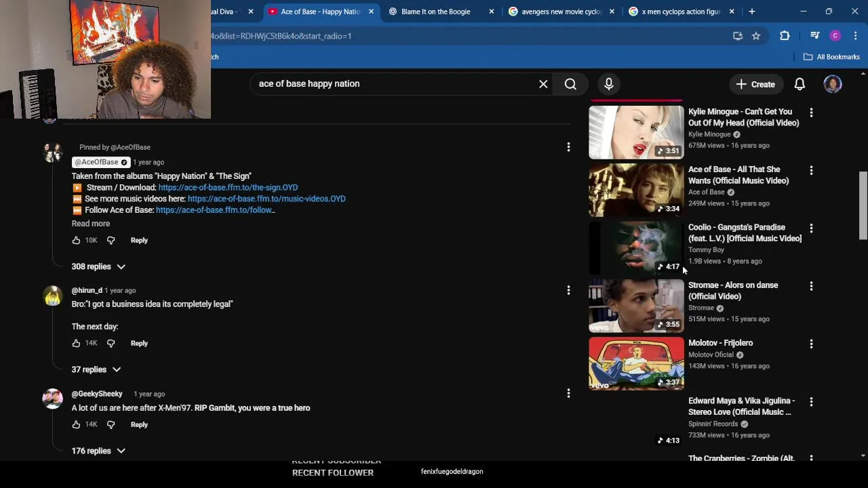The height and width of the screenshot is (488, 868).
Task: Play Kylie Minogue video thumbnail
Action: [636, 132]
